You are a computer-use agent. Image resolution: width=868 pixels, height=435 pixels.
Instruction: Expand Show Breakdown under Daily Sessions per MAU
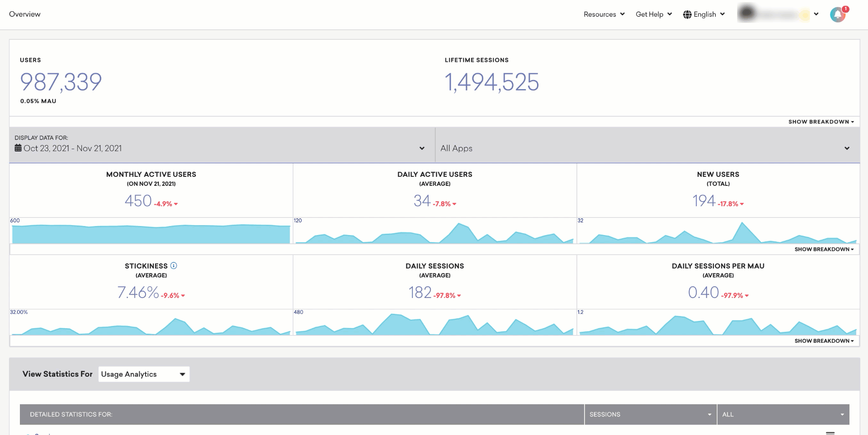tap(824, 341)
